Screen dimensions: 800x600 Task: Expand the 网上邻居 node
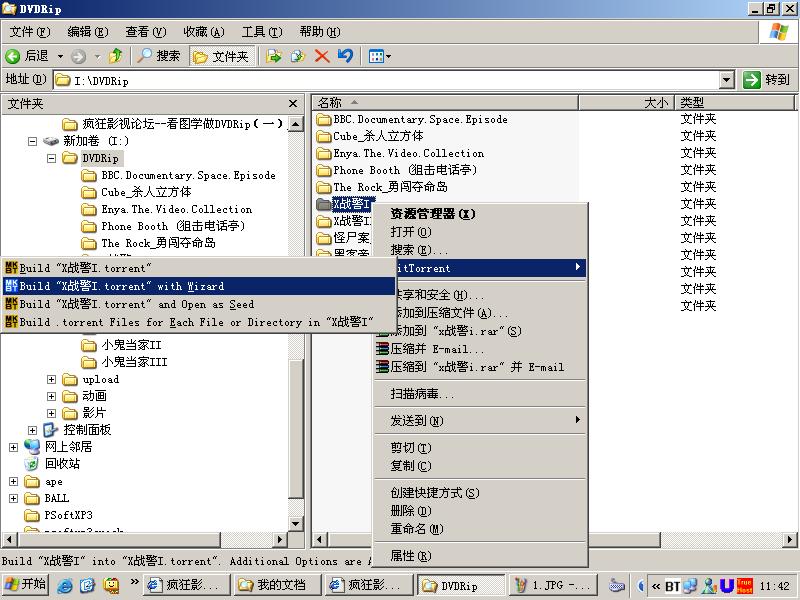point(14,447)
